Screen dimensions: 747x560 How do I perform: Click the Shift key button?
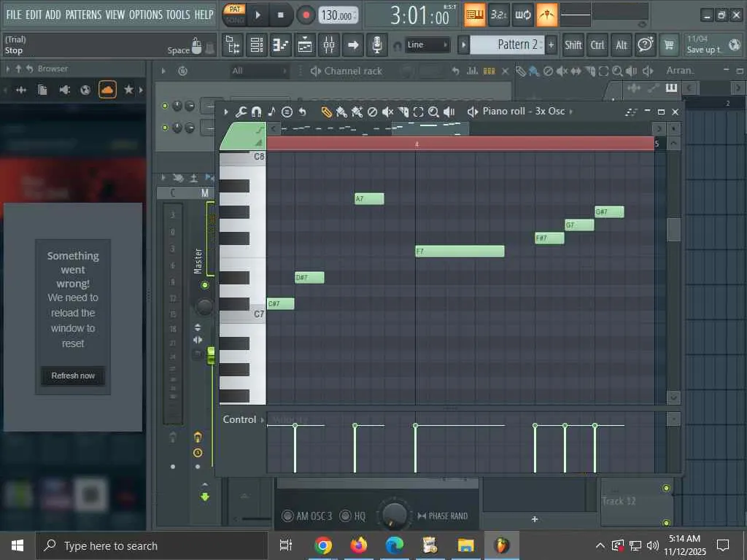[x=573, y=45]
